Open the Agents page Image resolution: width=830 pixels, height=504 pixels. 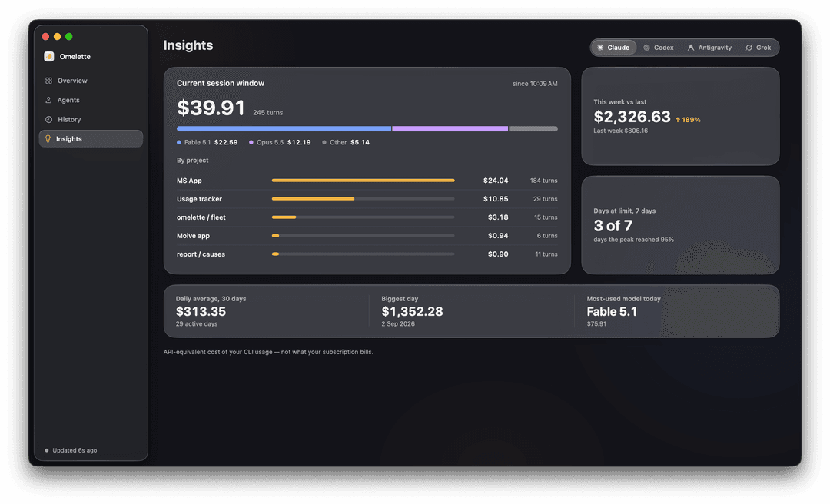pos(91,100)
